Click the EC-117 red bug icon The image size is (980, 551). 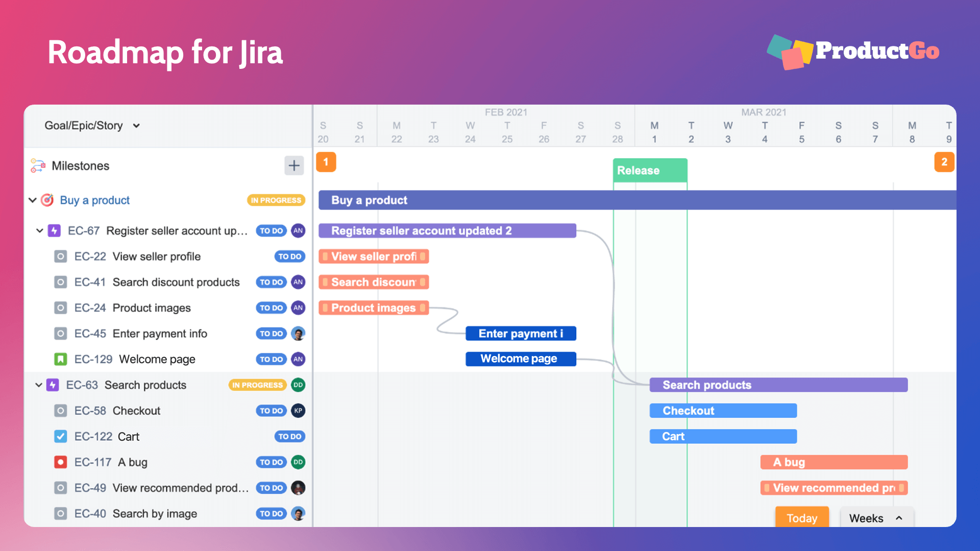tap(60, 462)
